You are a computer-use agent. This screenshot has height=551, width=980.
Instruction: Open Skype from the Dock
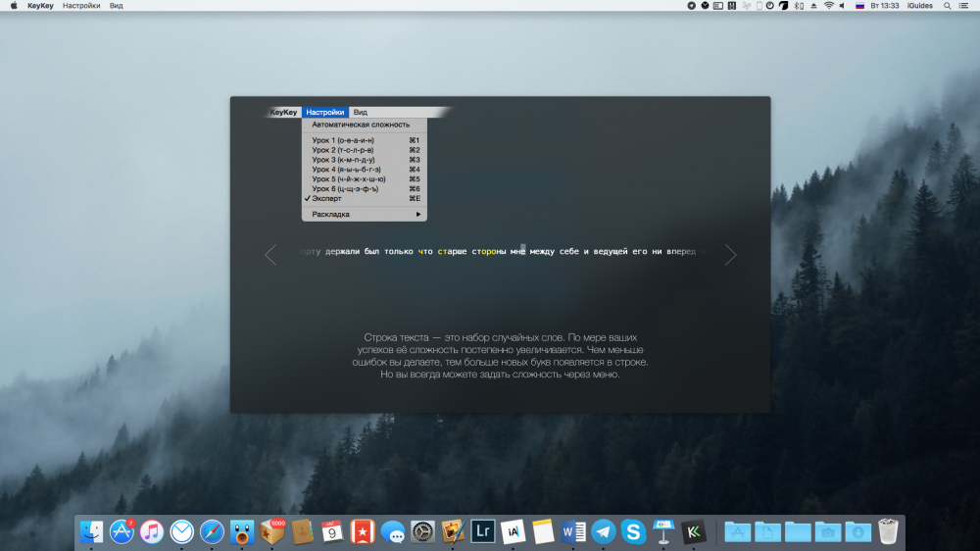pyautogui.click(x=634, y=531)
